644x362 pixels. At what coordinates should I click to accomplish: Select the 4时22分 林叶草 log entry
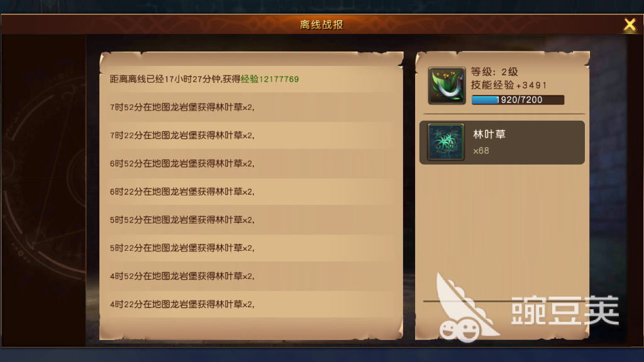click(252, 304)
